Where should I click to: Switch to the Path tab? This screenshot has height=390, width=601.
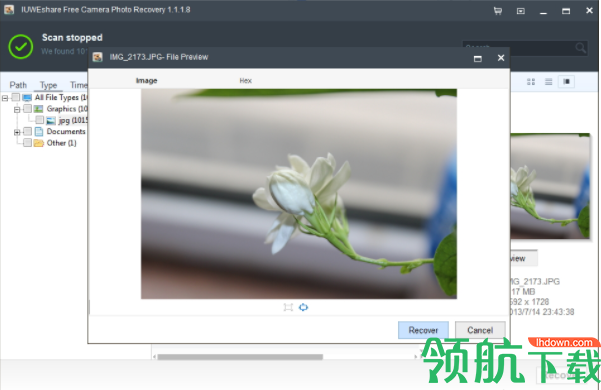(18, 85)
